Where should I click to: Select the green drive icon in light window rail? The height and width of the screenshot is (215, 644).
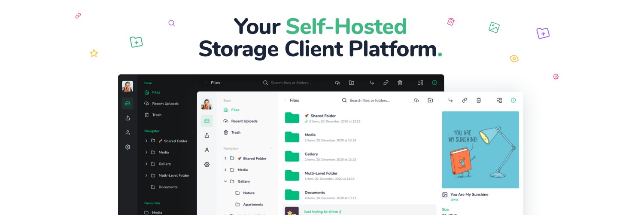coord(207,121)
